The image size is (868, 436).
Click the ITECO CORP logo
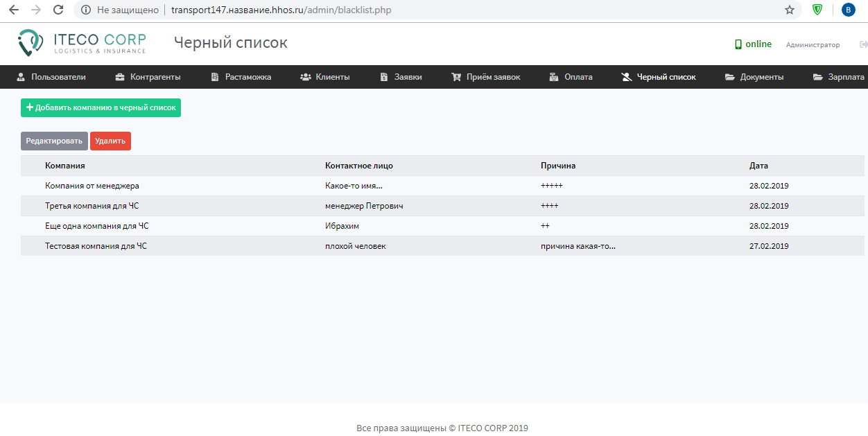coord(82,43)
